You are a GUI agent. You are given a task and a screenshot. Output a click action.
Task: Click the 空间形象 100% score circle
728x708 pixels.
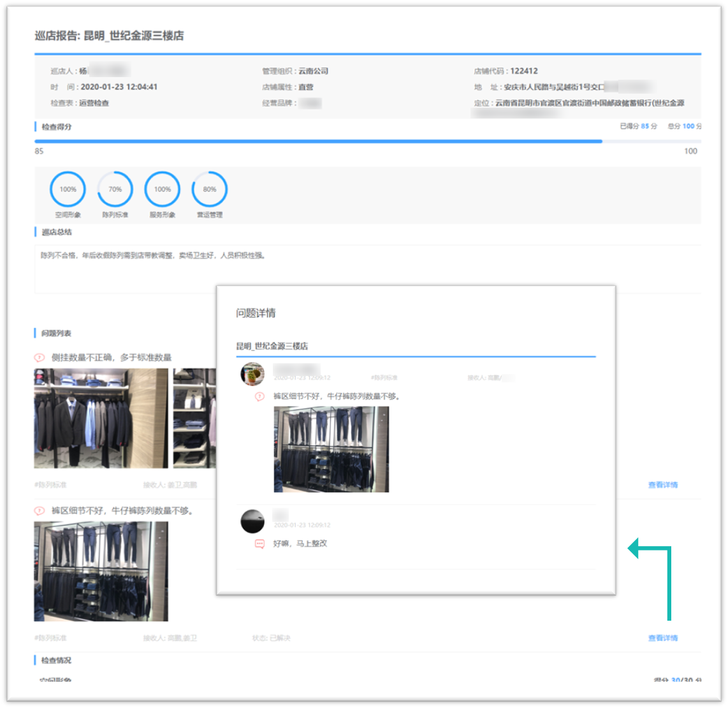[68, 189]
